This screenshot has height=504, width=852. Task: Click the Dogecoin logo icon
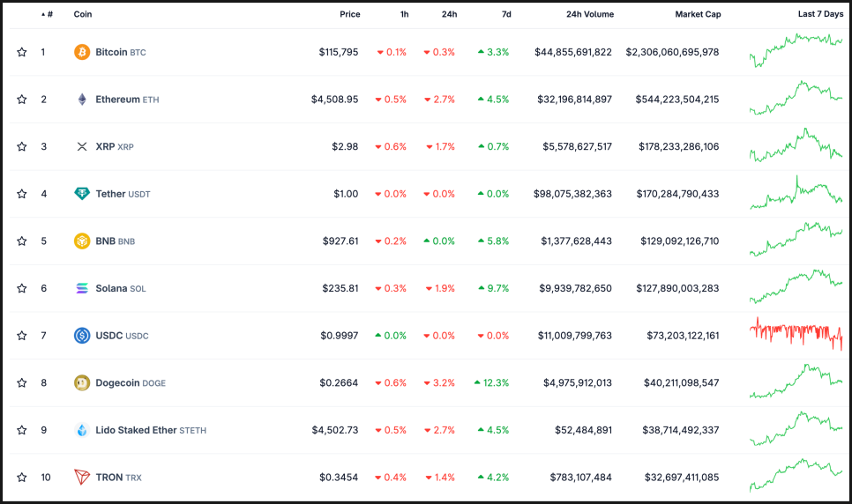pos(82,382)
